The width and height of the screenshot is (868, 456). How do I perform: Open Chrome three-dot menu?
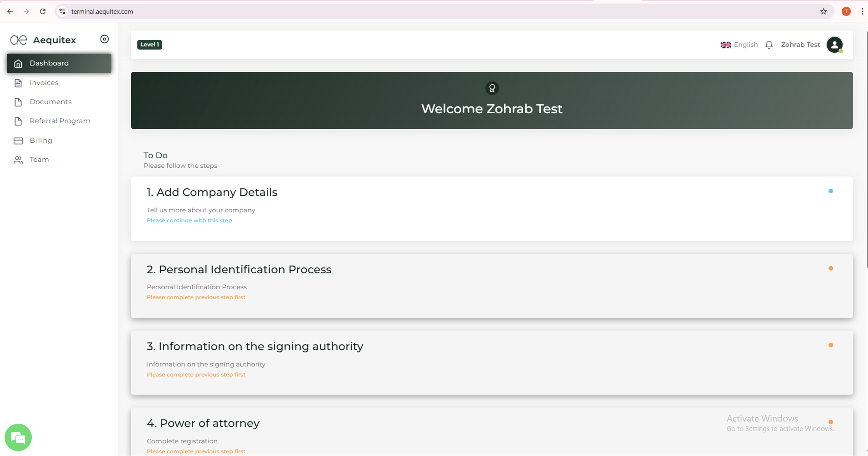point(862,11)
